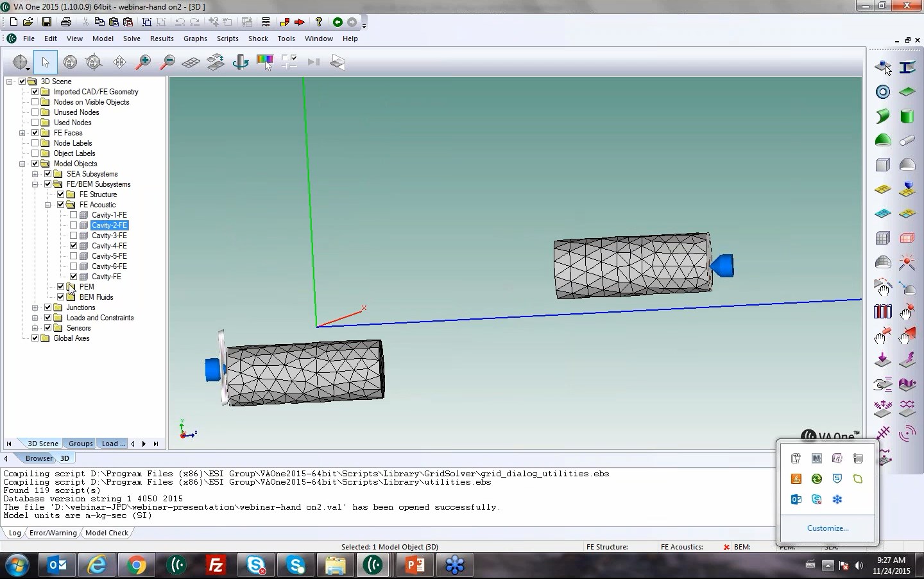Switch to the Groups tab
The width and height of the screenshot is (924, 579).
[x=81, y=444]
